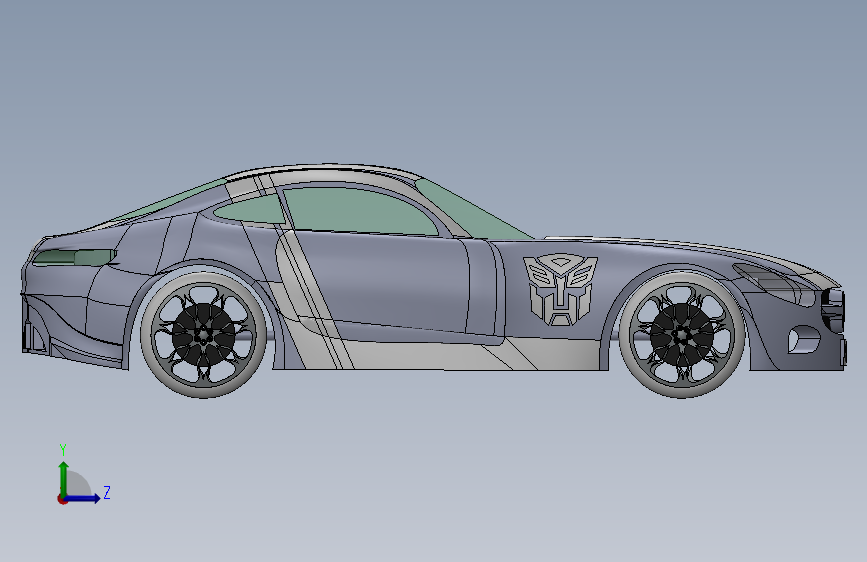Screen dimensions: 867x562
Task: Select the light gray side skirt panel
Action: pyautogui.click(x=442, y=353)
